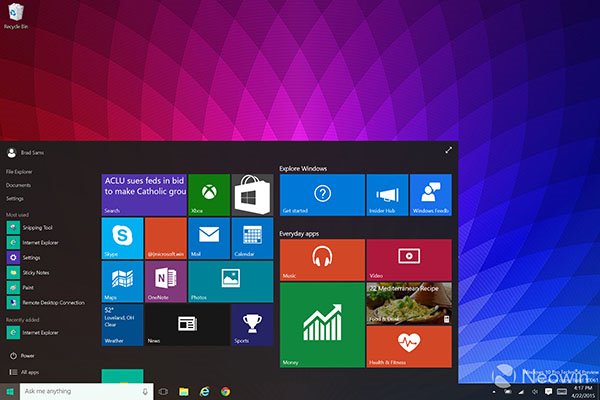Focus the Ask me anything search box
Screen dimensions: 600x400
point(86,391)
